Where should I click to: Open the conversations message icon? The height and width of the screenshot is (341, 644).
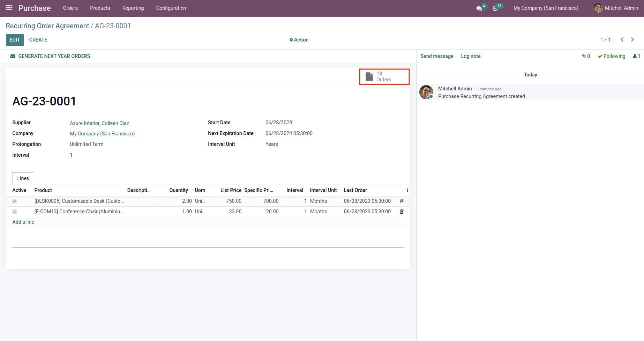point(479,8)
